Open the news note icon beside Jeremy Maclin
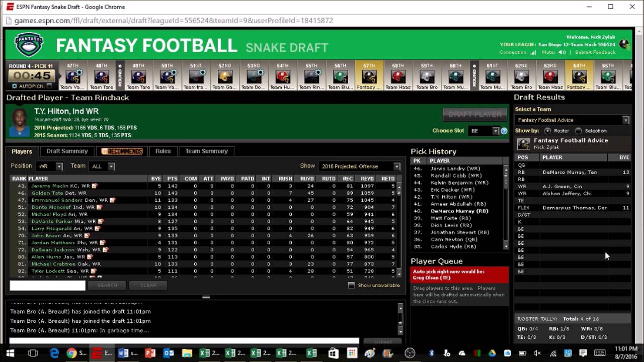This screenshot has width=644, height=362. [94, 186]
